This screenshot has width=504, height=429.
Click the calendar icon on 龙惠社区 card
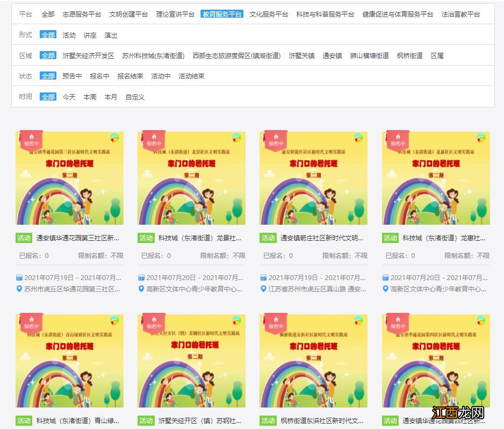[385, 277]
